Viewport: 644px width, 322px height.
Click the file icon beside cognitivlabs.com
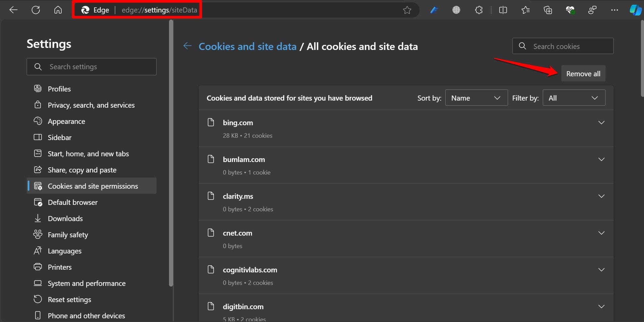pyautogui.click(x=211, y=269)
